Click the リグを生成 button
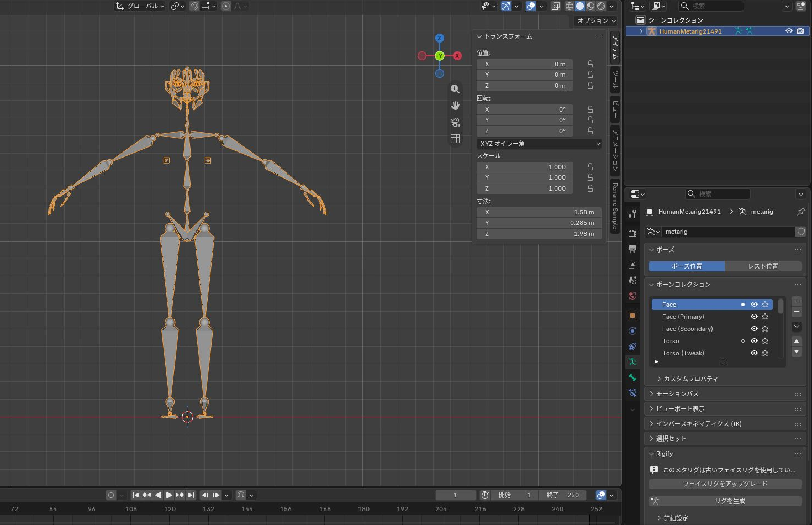Screen dimensions: 812x525 coord(725,501)
